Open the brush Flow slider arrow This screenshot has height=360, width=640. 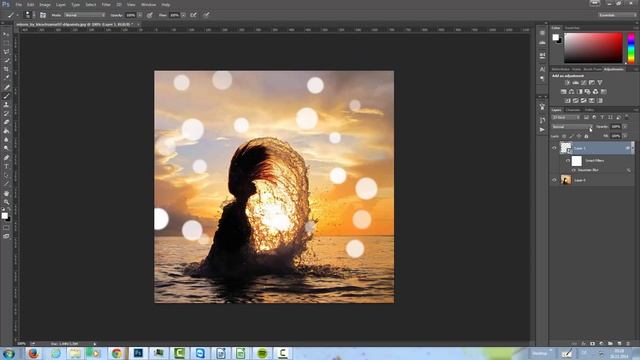coord(183,15)
